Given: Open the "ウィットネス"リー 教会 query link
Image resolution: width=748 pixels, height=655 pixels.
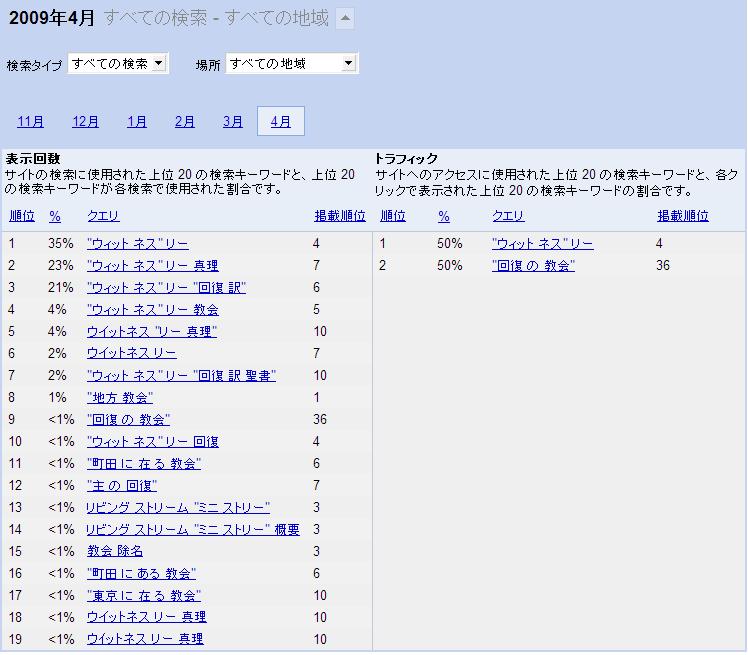Looking at the screenshot, I should point(153,310).
